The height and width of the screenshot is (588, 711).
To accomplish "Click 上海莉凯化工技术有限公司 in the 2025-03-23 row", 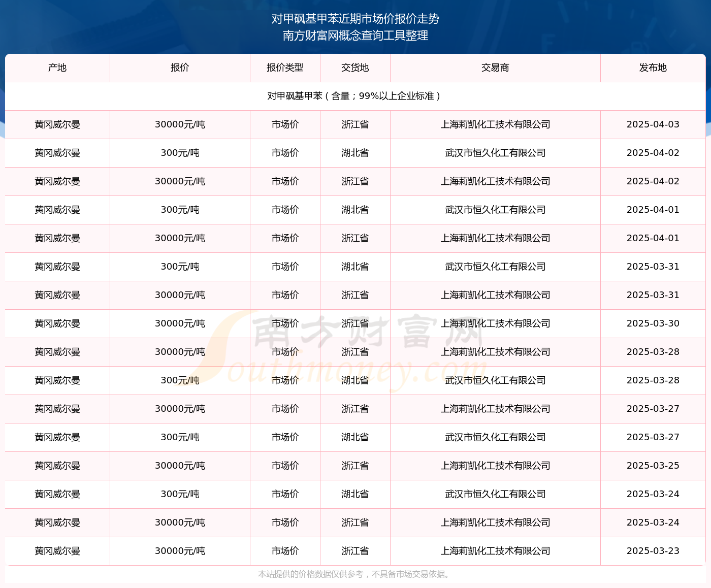I will pos(495,551).
